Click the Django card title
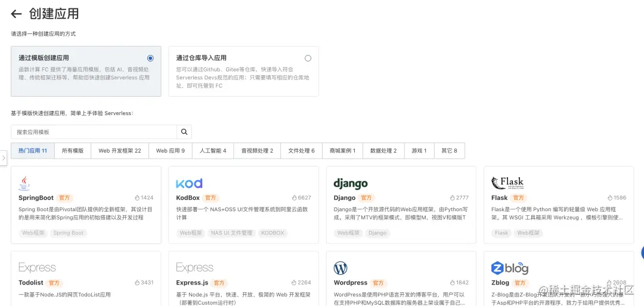The image size is (644, 306). click(345, 197)
